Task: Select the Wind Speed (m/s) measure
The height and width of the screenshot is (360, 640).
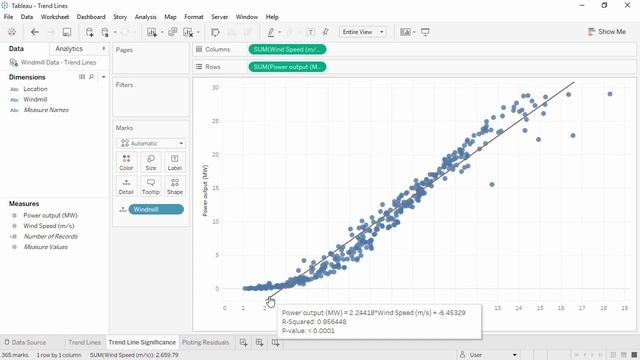Action: [x=49, y=226]
